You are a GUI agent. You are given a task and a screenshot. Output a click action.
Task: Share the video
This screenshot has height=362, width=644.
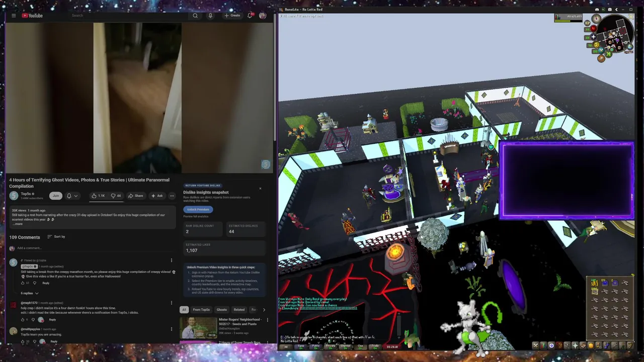(x=136, y=196)
